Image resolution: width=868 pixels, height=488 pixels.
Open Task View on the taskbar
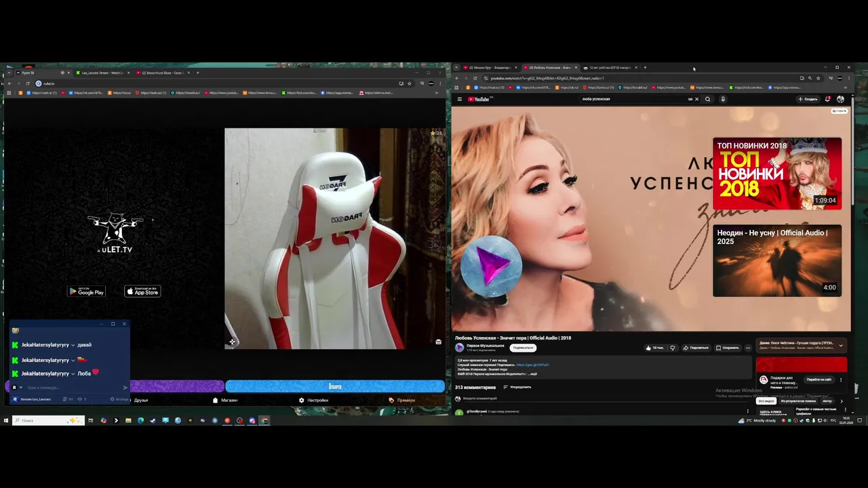pyautogui.click(x=90, y=420)
